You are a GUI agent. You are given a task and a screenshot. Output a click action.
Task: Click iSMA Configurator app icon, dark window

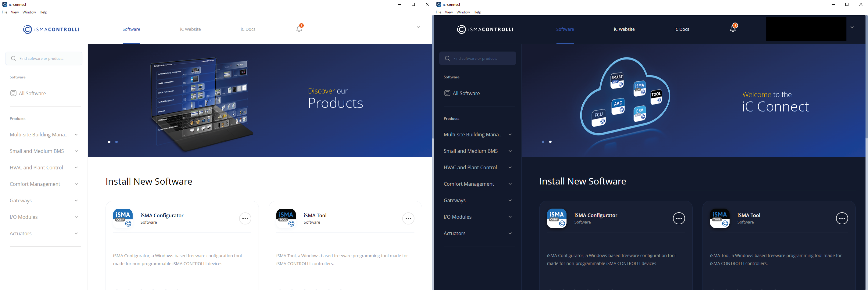(x=557, y=218)
